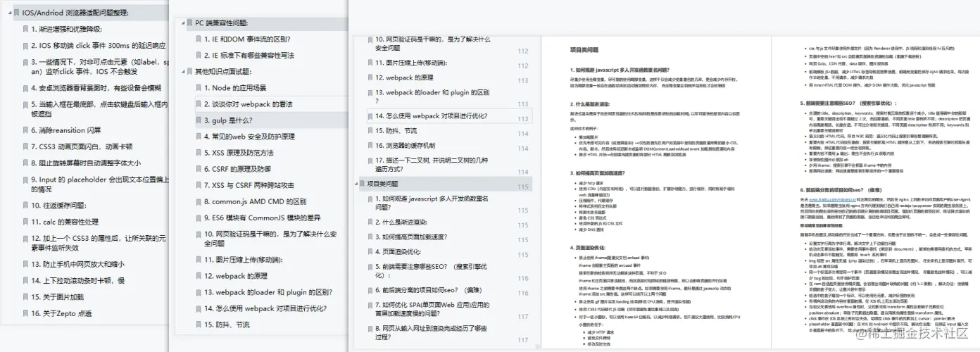Click the 项目类问题 title on the document page
Screen dimensions: 980x352
click(584, 51)
